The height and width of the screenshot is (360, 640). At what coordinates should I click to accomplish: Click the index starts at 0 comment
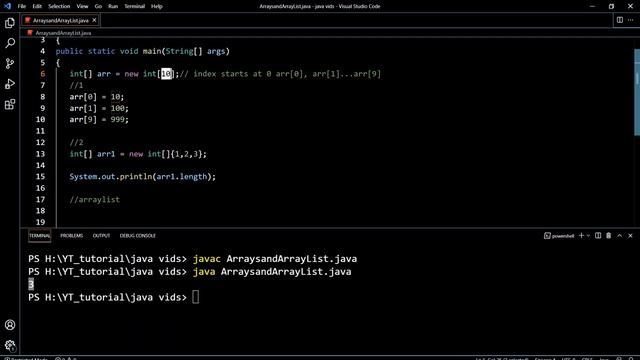pyautogui.click(x=280, y=74)
